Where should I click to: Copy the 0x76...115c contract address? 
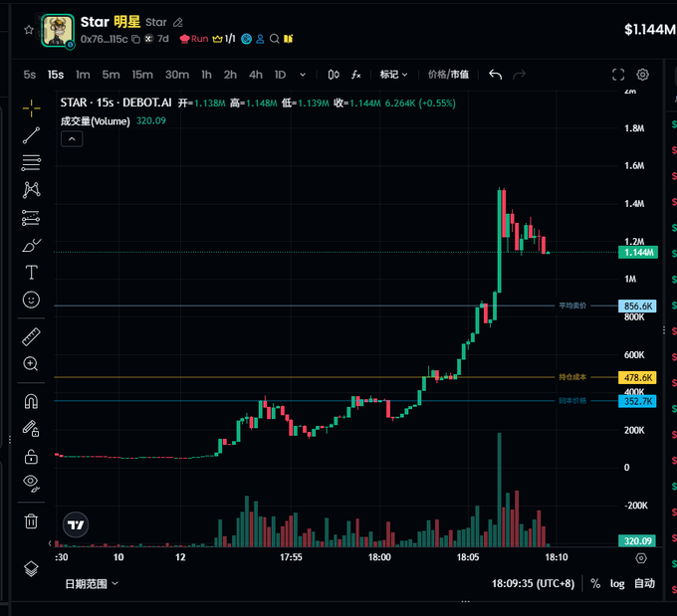(135, 39)
